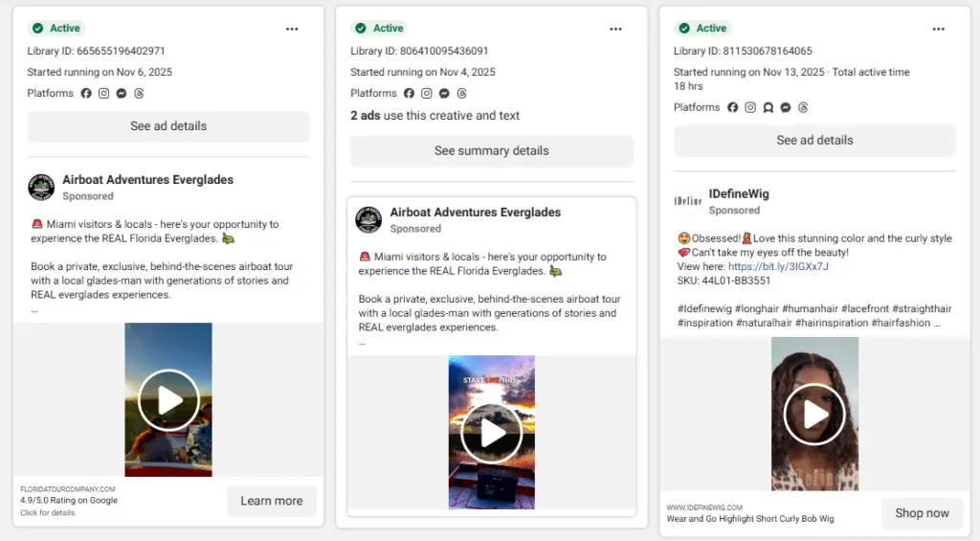Click FLORIDATOURCOMPANY.COM link text
Image resolution: width=980 pixels, height=541 pixels.
click(x=68, y=489)
